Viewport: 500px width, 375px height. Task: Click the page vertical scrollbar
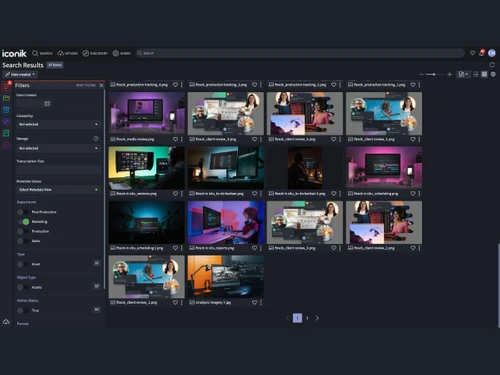(499, 286)
